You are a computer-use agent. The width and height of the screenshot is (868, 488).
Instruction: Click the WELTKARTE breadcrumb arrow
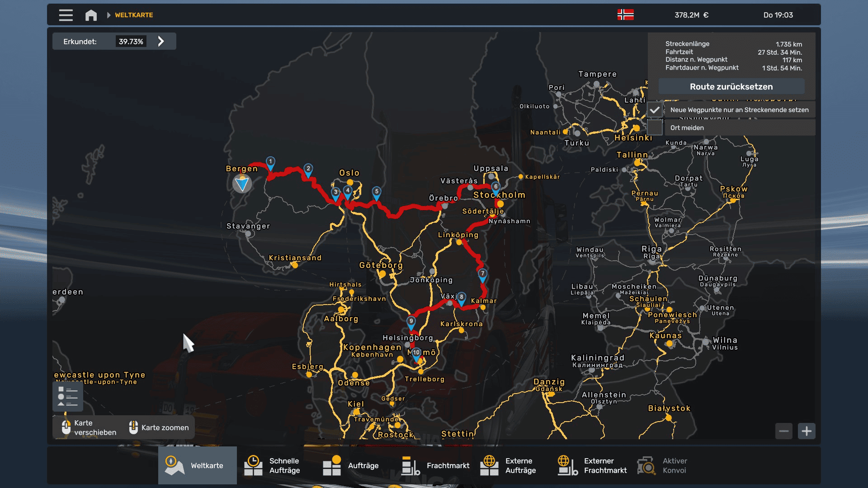(109, 15)
